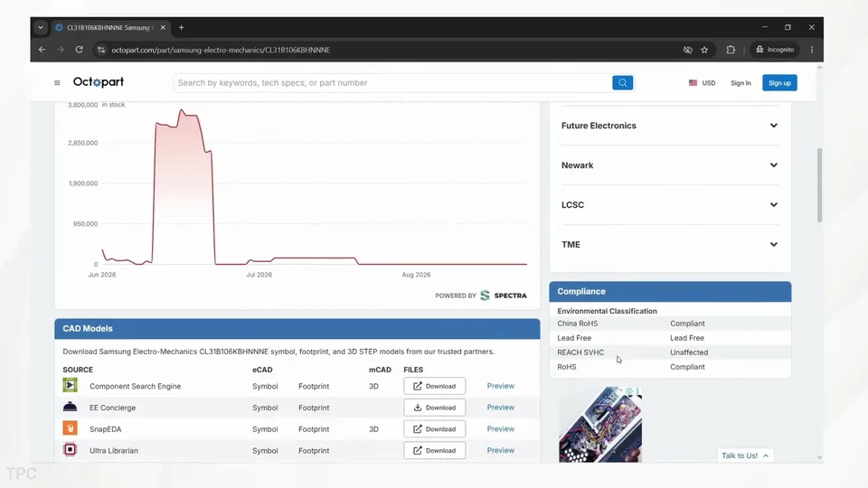Click the EE Concierge bell icon
The height and width of the screenshot is (488, 868).
[70, 407]
